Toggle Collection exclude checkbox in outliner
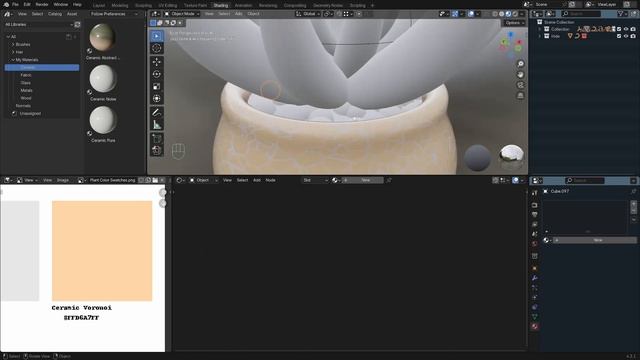The height and width of the screenshot is (360, 640). (619, 29)
